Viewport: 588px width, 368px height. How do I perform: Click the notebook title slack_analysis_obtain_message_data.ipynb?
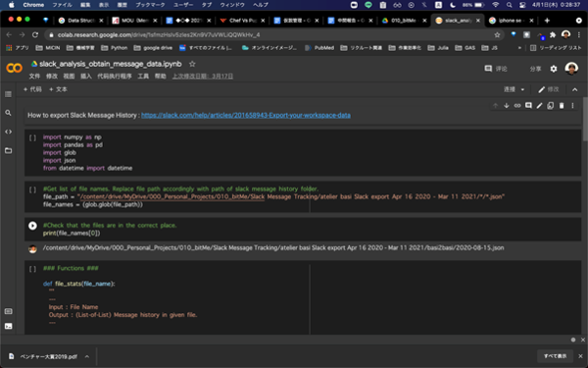[110, 64]
